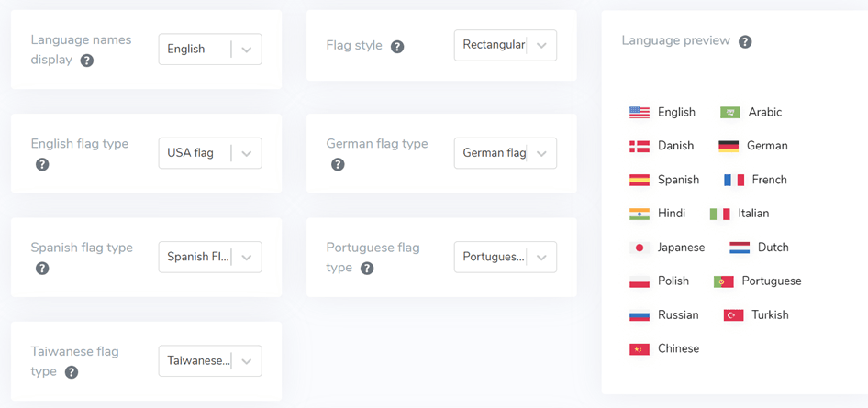Viewport: 868px width, 408px height.
Task: Click the French flag icon
Action: click(x=733, y=180)
